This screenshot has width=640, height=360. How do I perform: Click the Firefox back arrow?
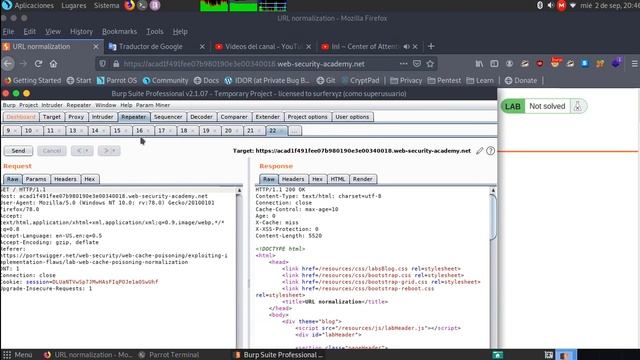point(8,64)
